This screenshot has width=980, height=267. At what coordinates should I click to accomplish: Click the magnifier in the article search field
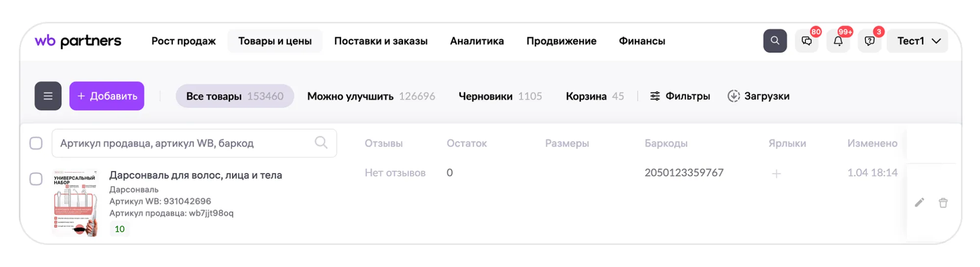(321, 143)
